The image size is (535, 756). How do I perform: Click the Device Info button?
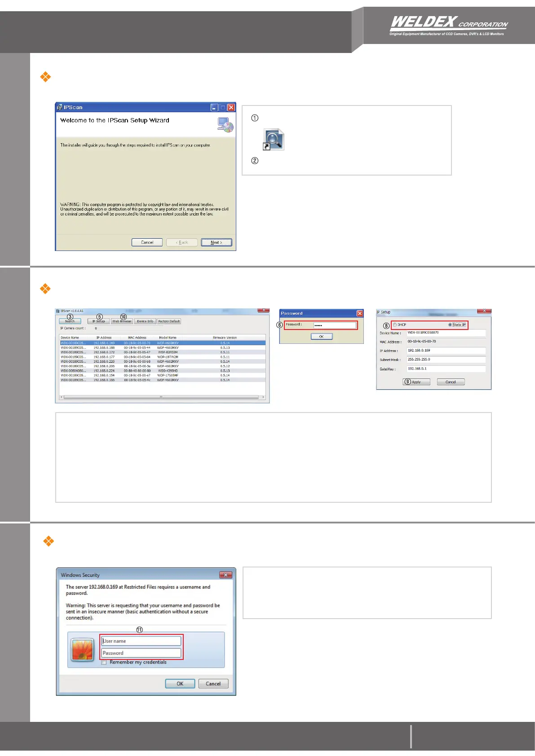145,321
